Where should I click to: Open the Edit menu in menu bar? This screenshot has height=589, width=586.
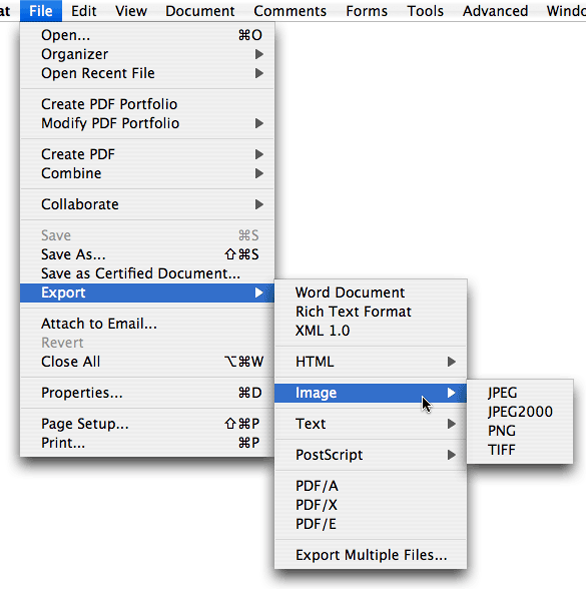84,11
